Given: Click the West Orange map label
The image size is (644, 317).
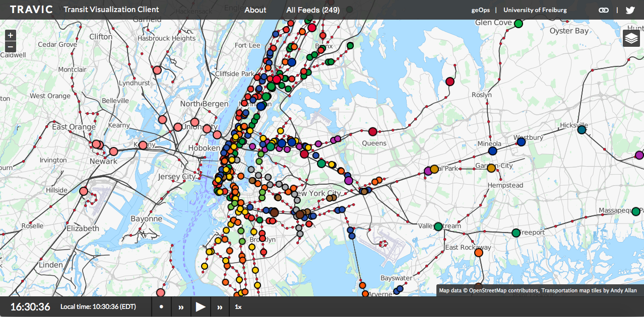Looking at the screenshot, I should tap(50, 96).
